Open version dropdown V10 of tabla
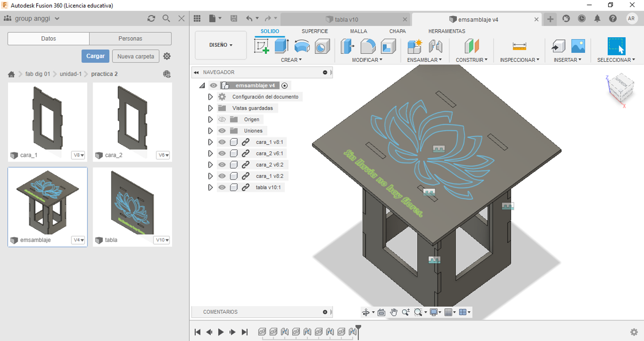Image resolution: width=644 pixels, height=341 pixels. pos(162,240)
